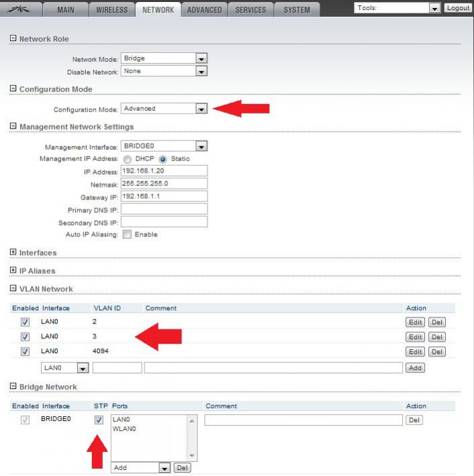Enable Auto IP Aliasing checkbox

[x=127, y=234]
